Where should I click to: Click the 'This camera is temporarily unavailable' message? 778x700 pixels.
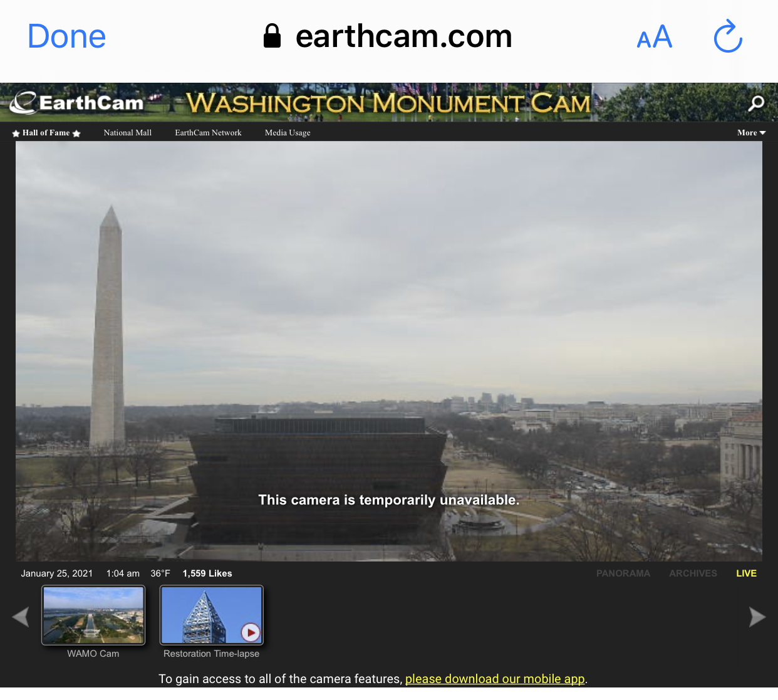click(x=389, y=500)
